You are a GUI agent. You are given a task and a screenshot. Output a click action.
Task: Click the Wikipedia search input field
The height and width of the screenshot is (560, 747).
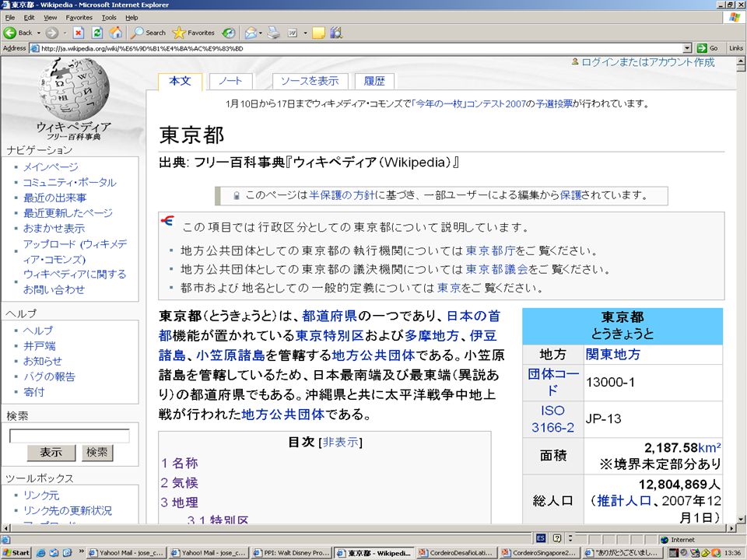(69, 436)
